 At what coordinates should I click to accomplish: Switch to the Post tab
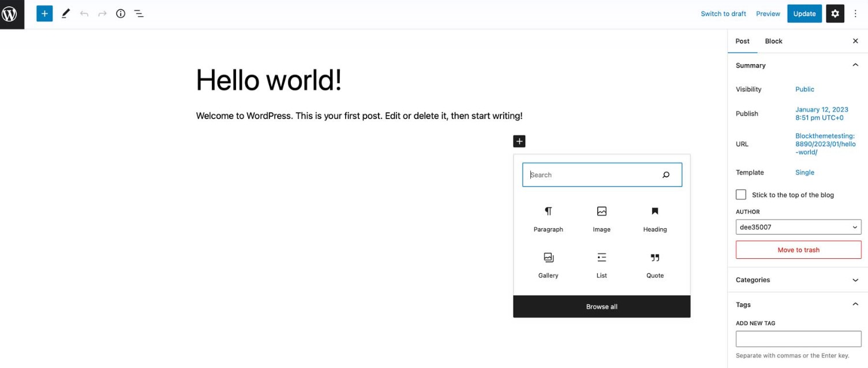pos(742,41)
